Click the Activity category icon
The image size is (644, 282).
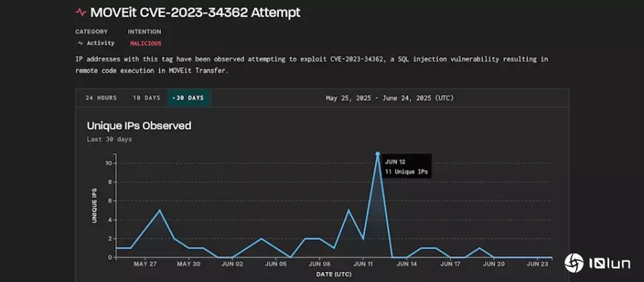(x=80, y=43)
